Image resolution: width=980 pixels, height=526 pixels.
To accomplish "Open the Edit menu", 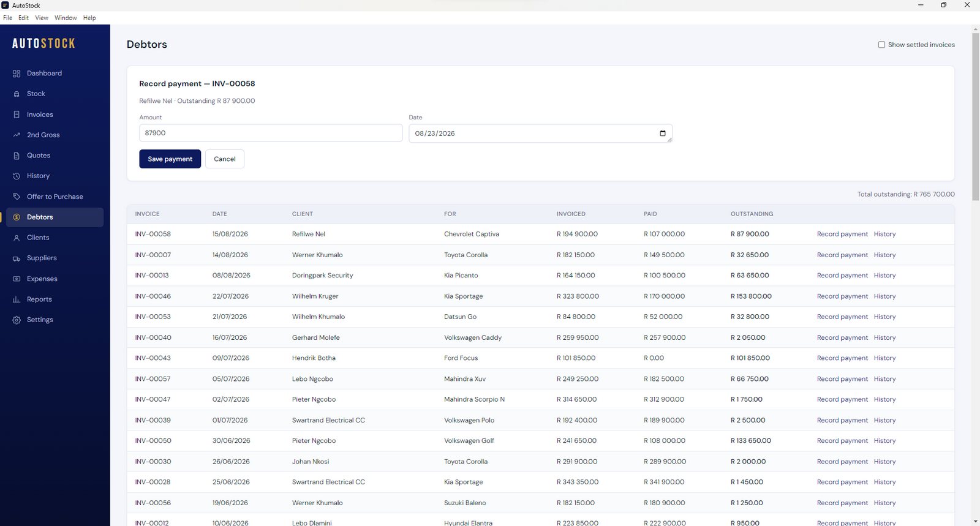I will [23, 18].
